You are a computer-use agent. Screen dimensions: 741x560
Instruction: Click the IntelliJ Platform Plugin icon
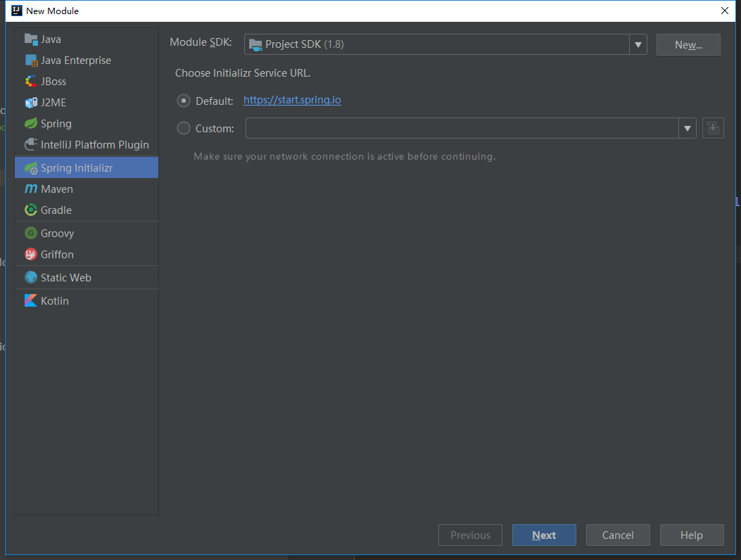tap(31, 145)
